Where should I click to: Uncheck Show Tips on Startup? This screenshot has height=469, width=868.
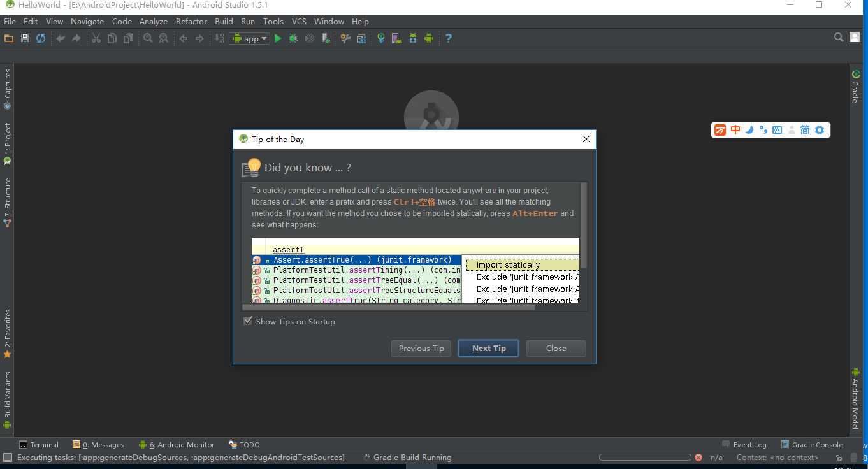[248, 321]
